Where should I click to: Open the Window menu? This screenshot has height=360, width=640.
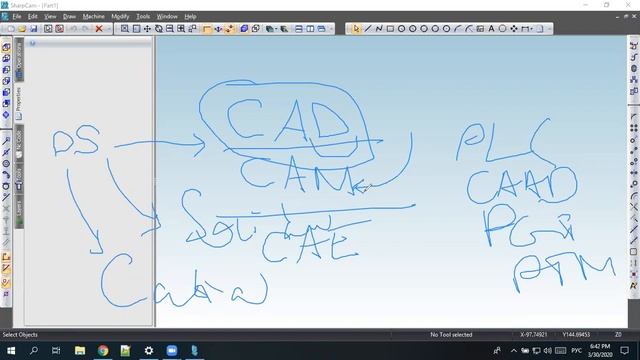tap(167, 17)
